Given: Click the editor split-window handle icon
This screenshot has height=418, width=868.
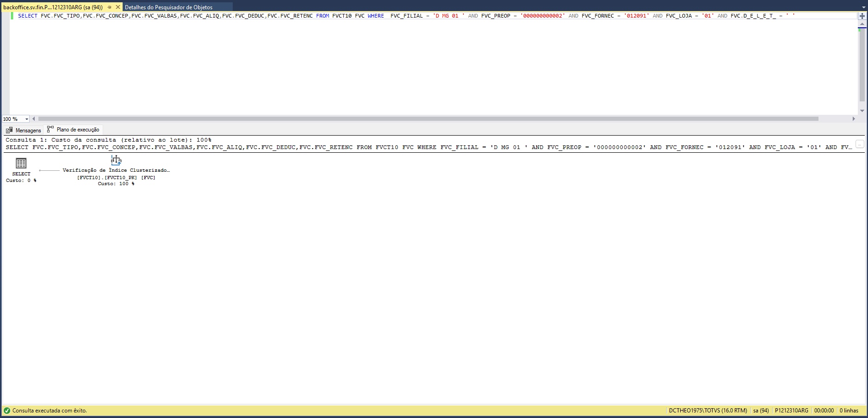Looking at the screenshot, I should 862,16.
